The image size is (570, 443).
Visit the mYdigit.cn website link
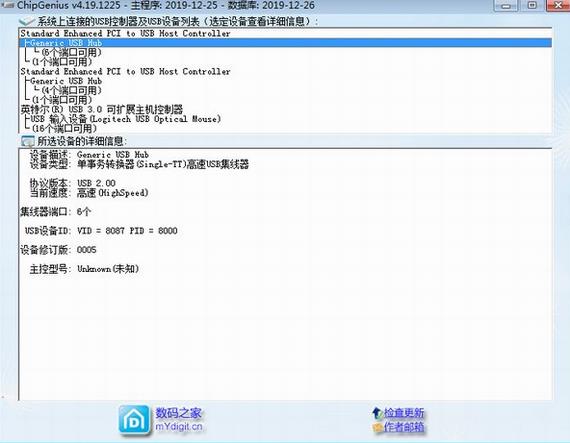[179, 426]
